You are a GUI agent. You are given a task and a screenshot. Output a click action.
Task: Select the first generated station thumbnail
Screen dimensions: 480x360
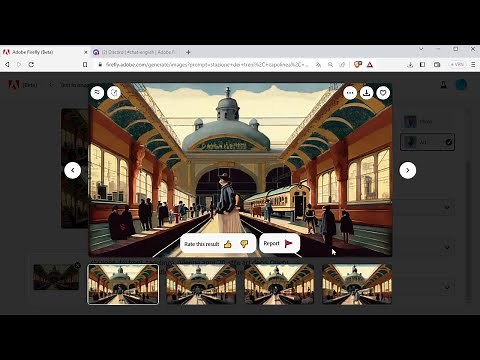[x=123, y=284]
